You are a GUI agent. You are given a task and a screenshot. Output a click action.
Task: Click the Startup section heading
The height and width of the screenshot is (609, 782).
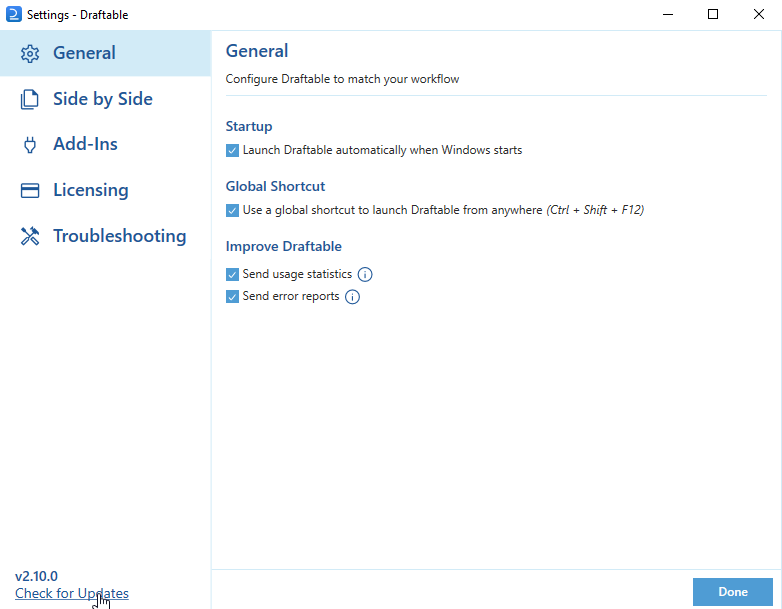[249, 126]
